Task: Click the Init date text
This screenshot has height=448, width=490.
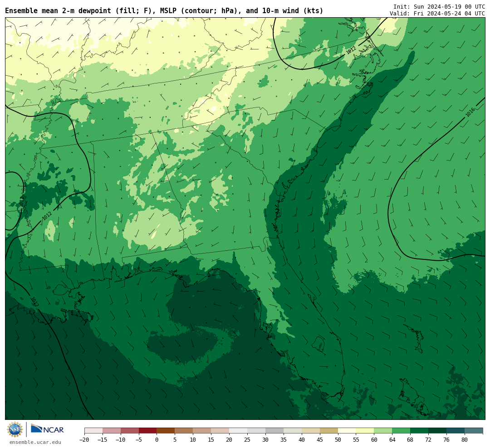Action: pos(439,6)
